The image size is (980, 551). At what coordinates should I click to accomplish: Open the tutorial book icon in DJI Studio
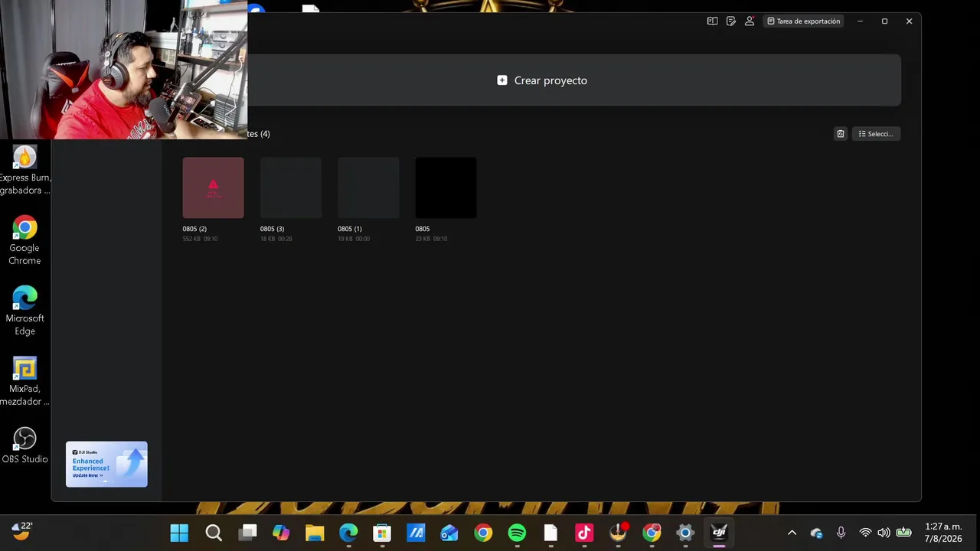[x=712, y=21]
